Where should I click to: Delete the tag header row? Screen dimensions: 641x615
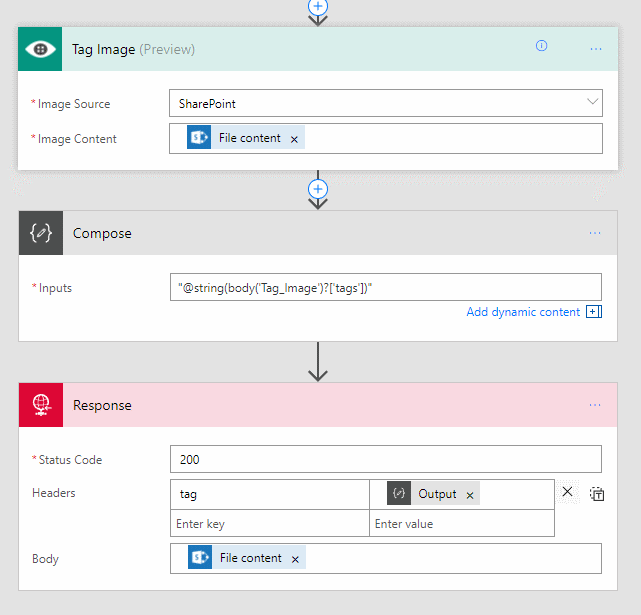coord(567,492)
